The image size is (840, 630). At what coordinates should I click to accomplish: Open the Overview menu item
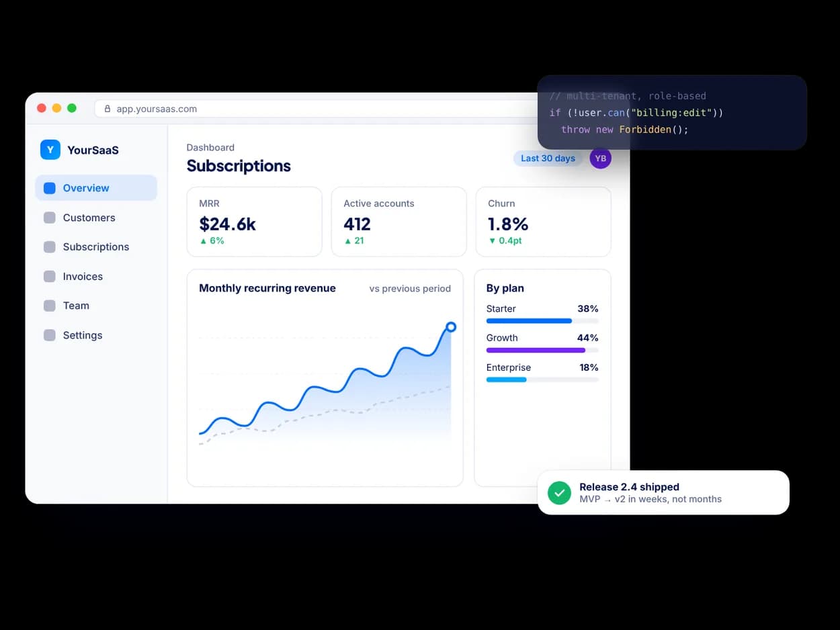[96, 188]
